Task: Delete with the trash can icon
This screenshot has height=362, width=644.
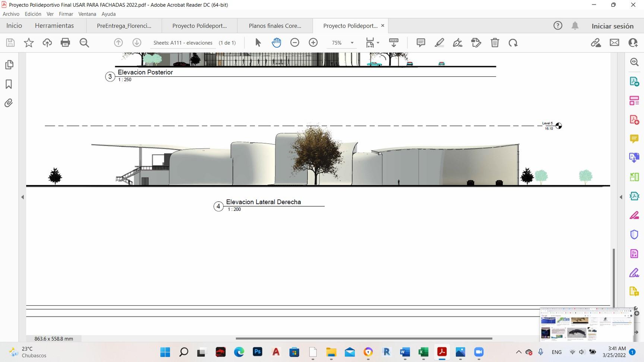Action: click(495, 43)
